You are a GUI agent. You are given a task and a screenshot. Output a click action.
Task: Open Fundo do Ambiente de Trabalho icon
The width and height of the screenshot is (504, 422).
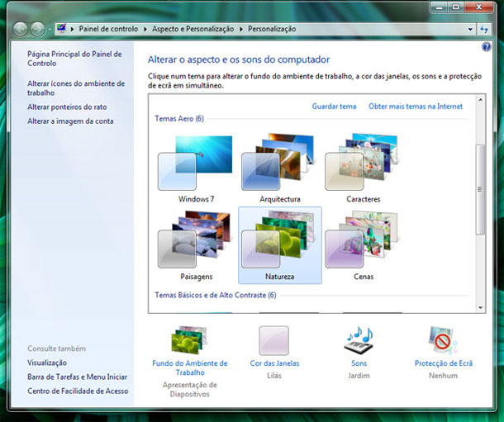[x=189, y=341]
